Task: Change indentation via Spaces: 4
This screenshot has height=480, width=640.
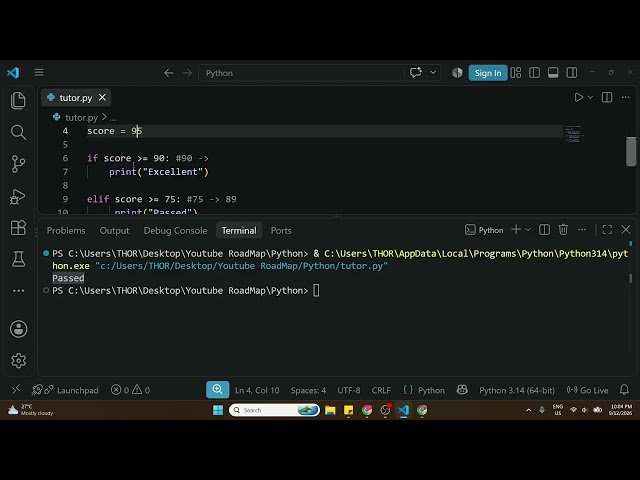Action: (x=308, y=391)
